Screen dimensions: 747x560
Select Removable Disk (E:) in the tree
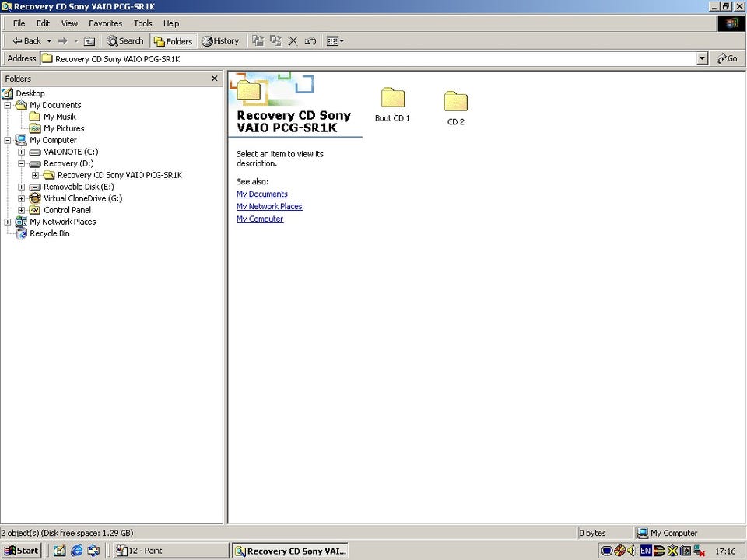coord(79,187)
